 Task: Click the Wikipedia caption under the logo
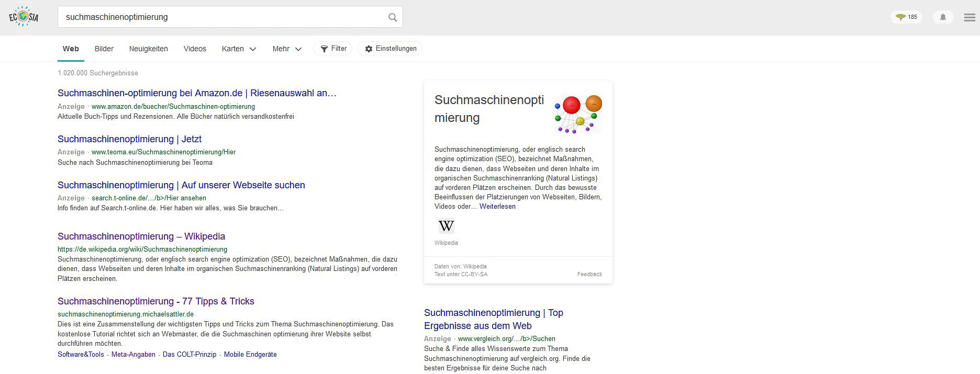click(x=446, y=243)
